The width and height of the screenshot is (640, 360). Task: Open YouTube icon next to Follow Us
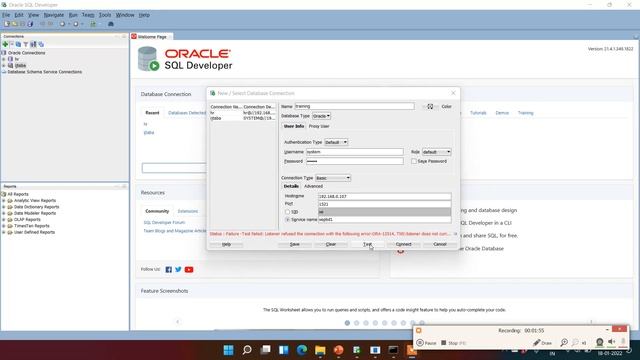[189, 269]
